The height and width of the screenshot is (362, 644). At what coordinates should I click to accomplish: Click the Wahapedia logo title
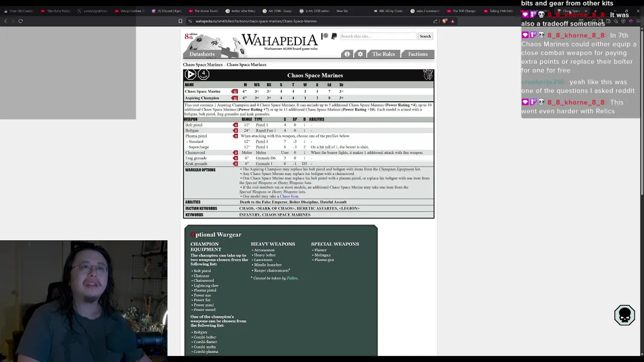tap(279, 40)
